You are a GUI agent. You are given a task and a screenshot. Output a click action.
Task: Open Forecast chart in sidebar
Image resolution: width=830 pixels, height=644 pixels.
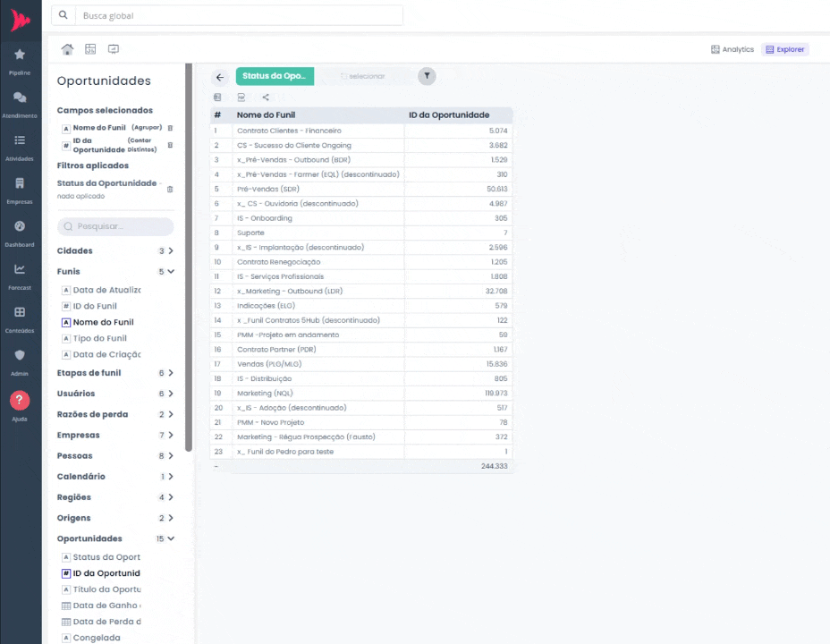coord(20,275)
